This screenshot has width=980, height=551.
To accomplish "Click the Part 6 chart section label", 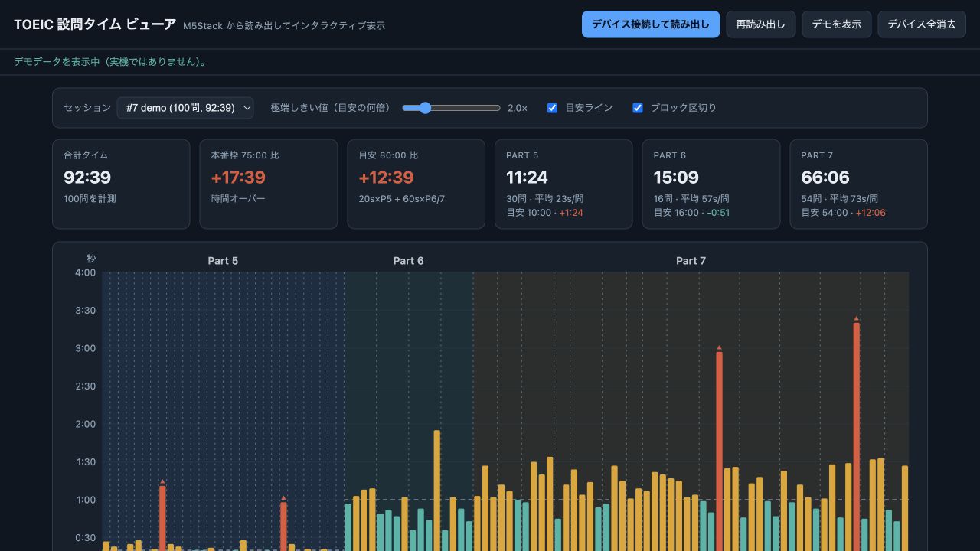I will click(408, 261).
